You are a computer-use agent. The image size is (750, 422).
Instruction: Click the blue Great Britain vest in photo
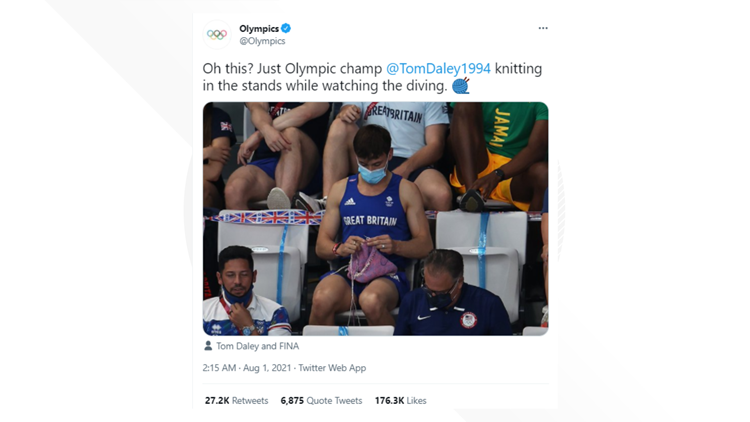tap(369, 210)
